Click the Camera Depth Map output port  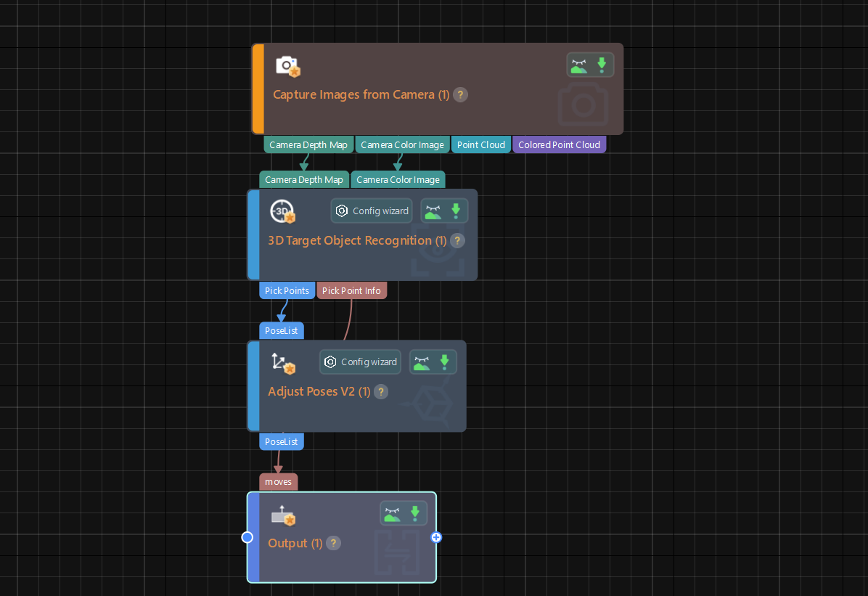coord(308,144)
